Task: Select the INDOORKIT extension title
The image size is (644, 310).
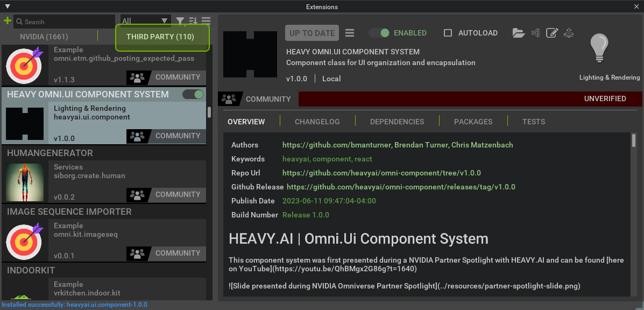Action: point(31,271)
